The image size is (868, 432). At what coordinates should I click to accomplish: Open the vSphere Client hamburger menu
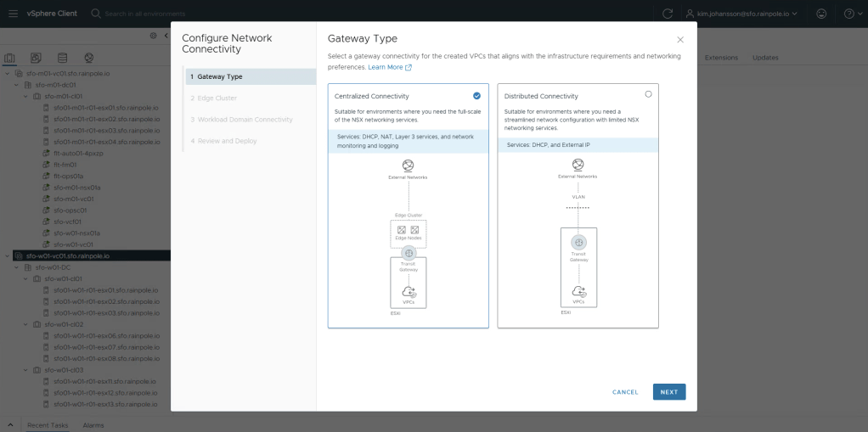(13, 14)
